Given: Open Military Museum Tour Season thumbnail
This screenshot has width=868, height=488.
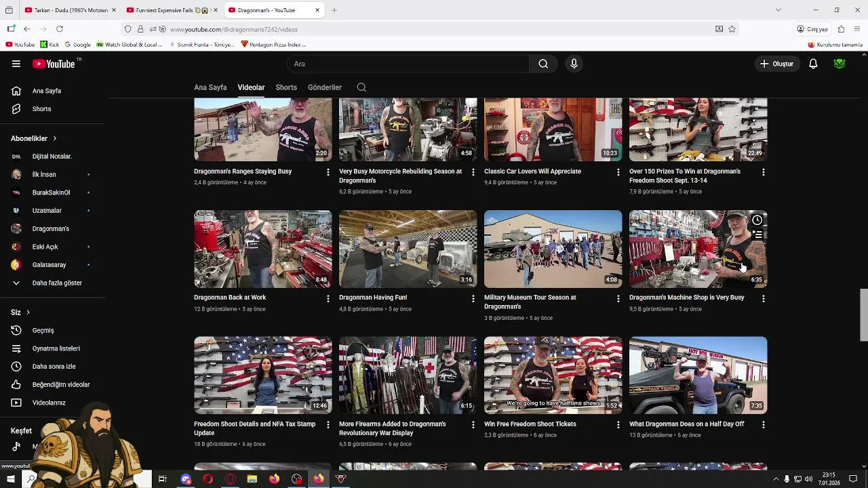Looking at the screenshot, I should (553, 249).
